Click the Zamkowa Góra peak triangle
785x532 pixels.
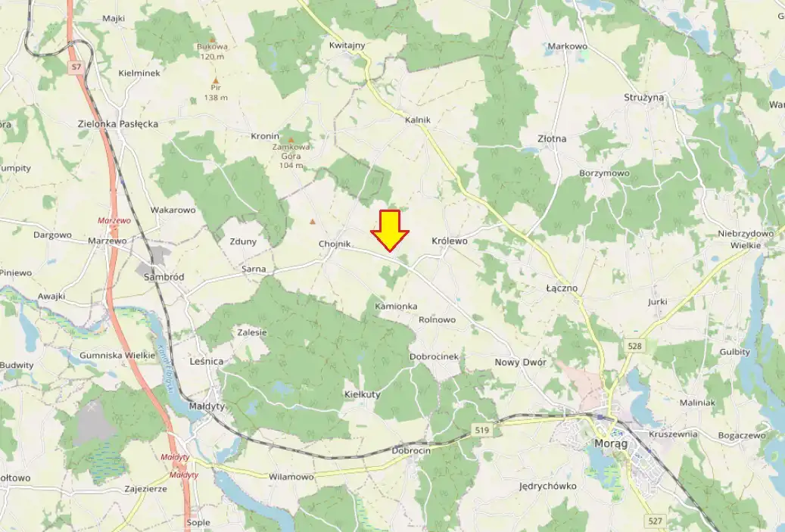click(x=291, y=140)
